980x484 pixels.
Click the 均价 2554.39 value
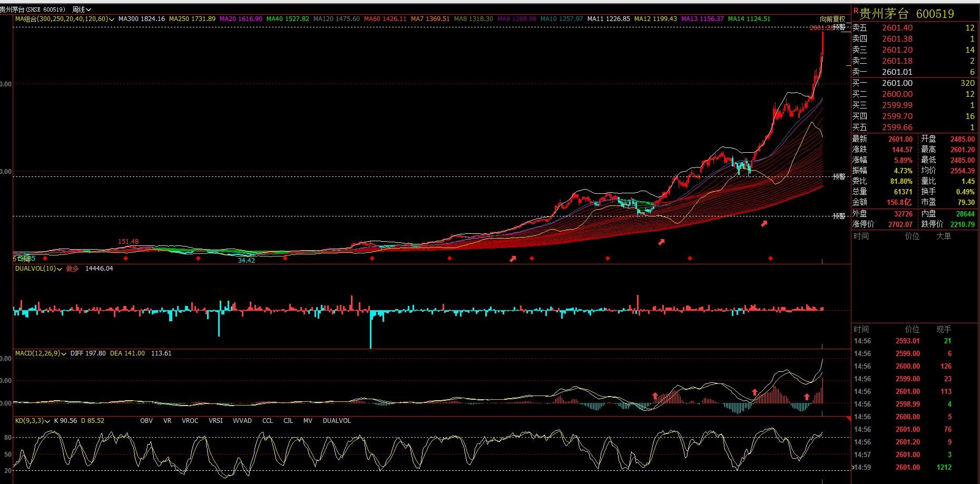point(963,171)
